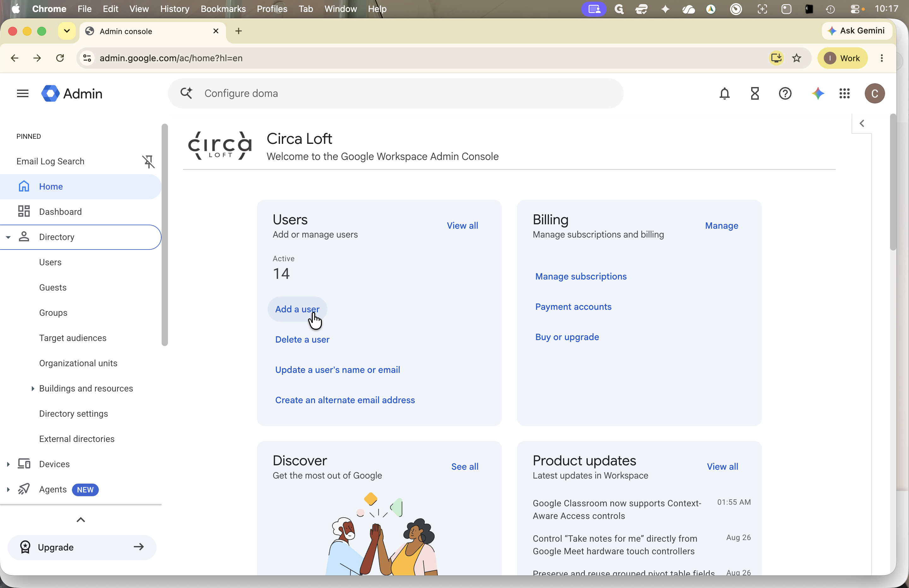Viewport: 909px width, 588px height.
Task: Click Manage in Billing card
Action: pyautogui.click(x=722, y=226)
